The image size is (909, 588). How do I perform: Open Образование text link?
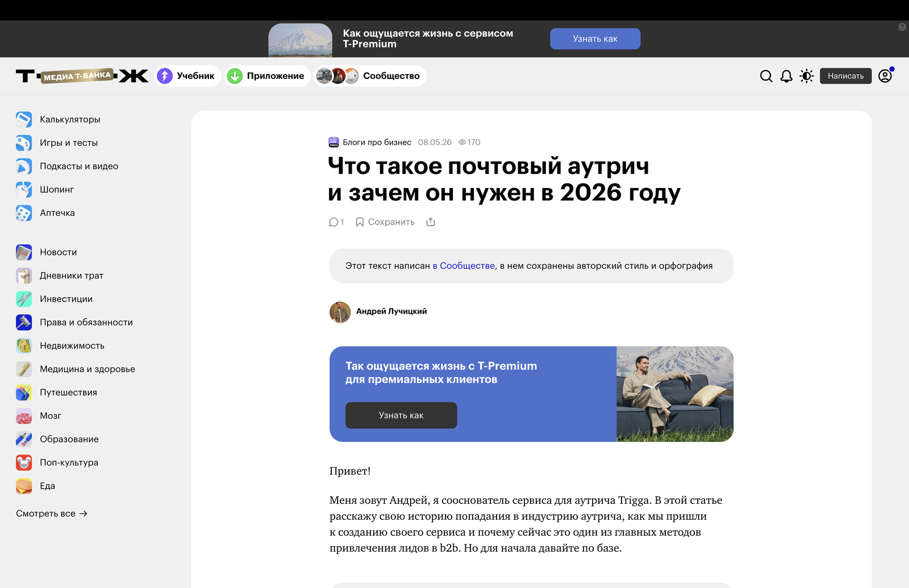coord(69,439)
